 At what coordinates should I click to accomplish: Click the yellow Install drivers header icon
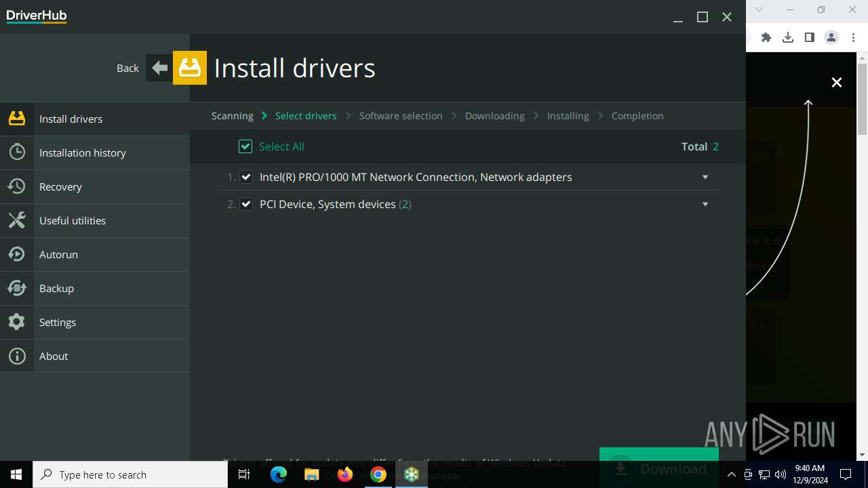[x=190, y=68]
